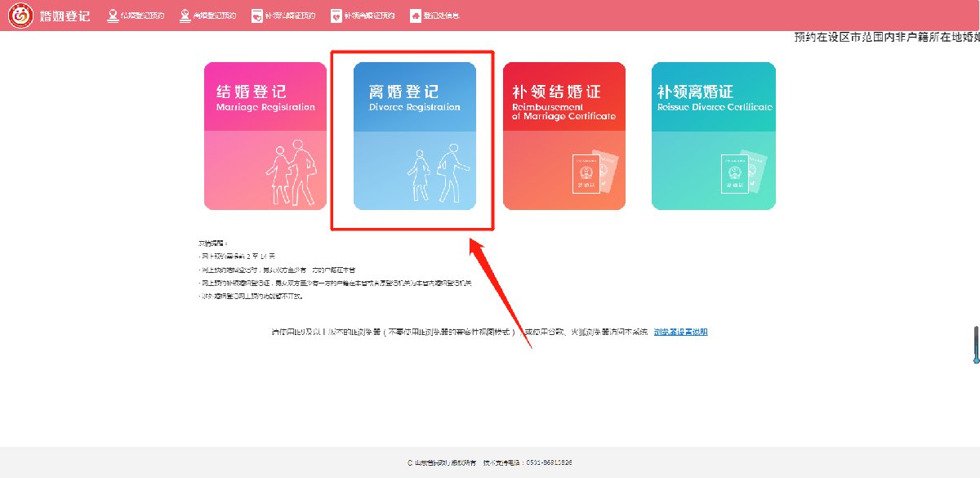This screenshot has height=478, width=980.
Task: Open 离婚登记预约 in the top navigation
Action: (207, 16)
